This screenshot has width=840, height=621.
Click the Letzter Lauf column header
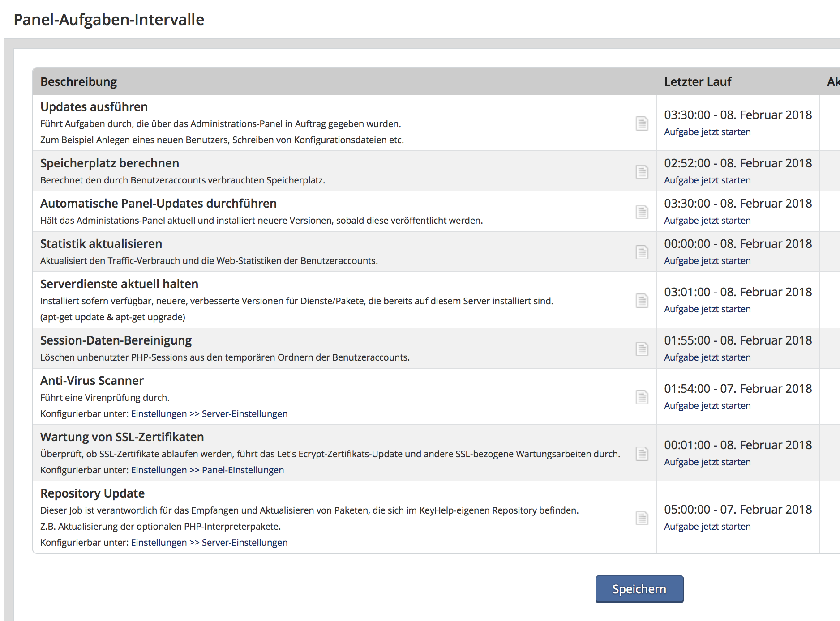click(x=697, y=82)
